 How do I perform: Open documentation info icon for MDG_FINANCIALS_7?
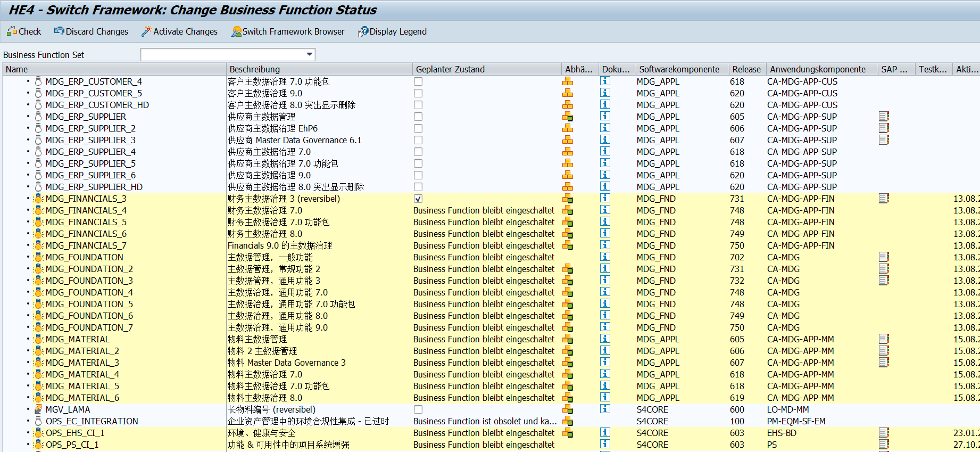click(x=605, y=245)
